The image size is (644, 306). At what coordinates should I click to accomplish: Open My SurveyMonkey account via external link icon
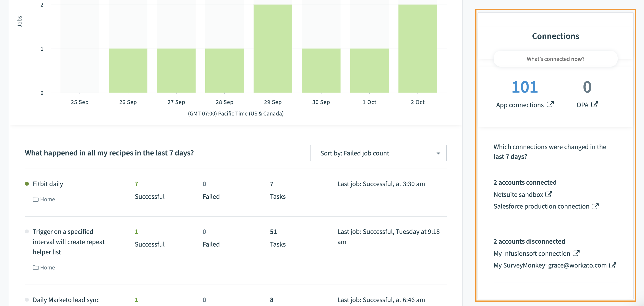613,265
